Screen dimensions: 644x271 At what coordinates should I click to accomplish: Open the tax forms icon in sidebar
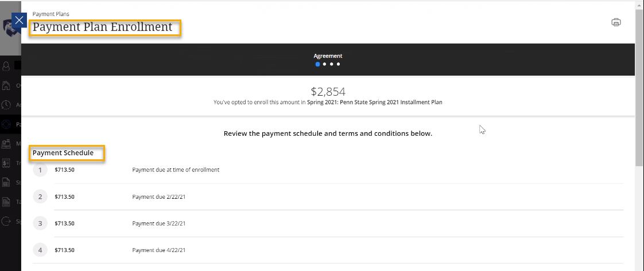(6, 201)
